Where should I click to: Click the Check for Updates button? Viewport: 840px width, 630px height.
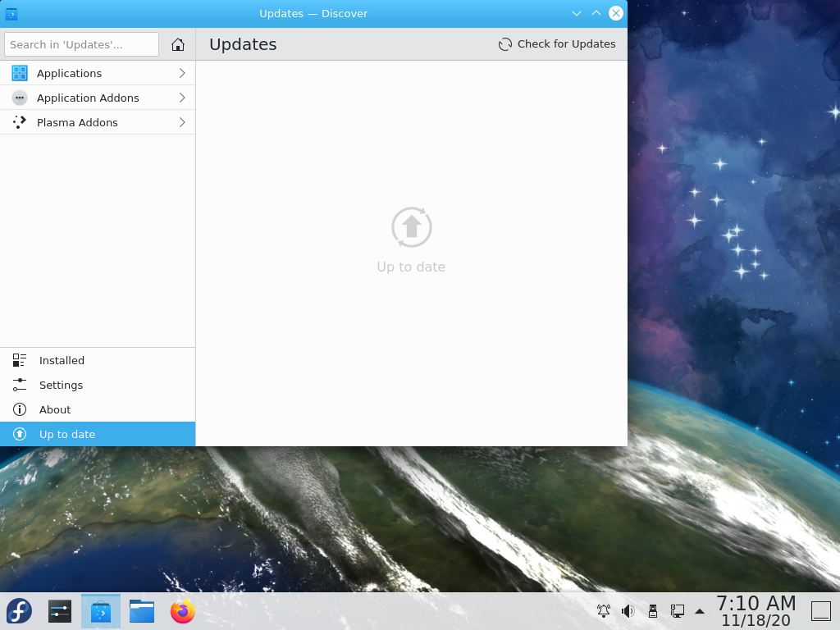557,44
